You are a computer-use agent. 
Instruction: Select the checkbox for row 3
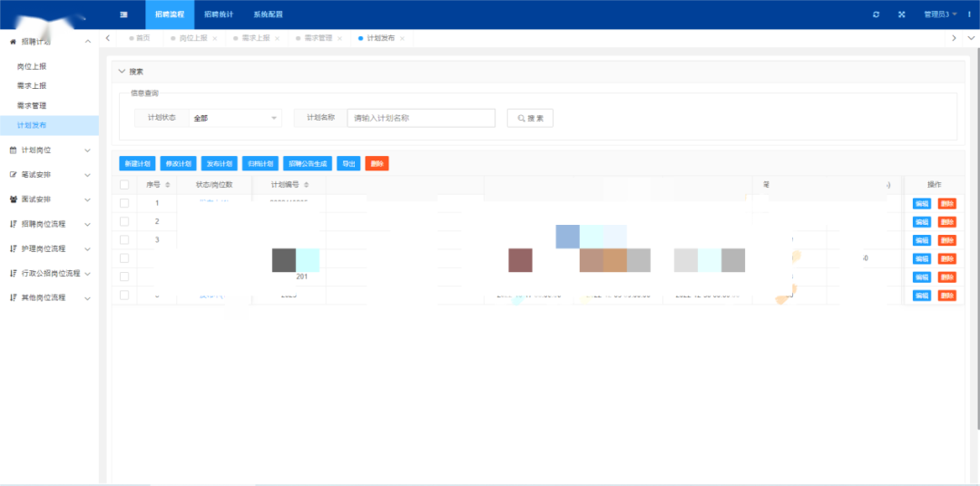124,239
